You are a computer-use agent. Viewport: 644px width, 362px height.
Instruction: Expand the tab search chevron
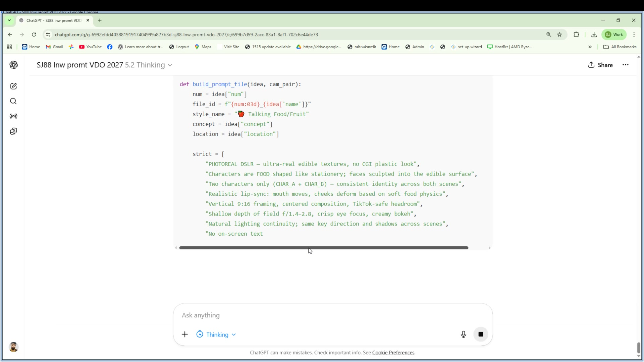[x=9, y=20]
